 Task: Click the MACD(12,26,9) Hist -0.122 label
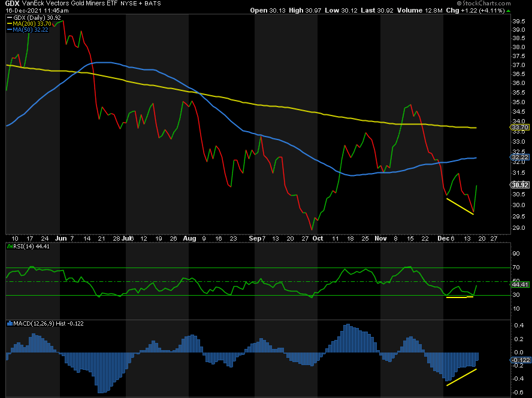pos(46,324)
